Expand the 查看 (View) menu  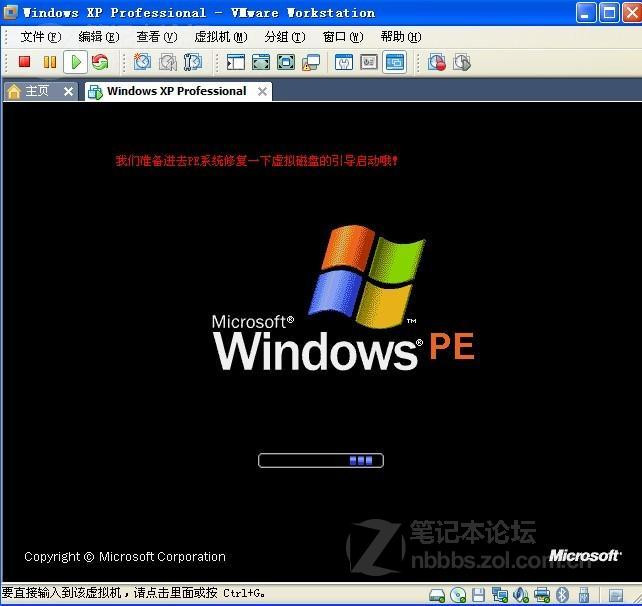[x=156, y=37]
